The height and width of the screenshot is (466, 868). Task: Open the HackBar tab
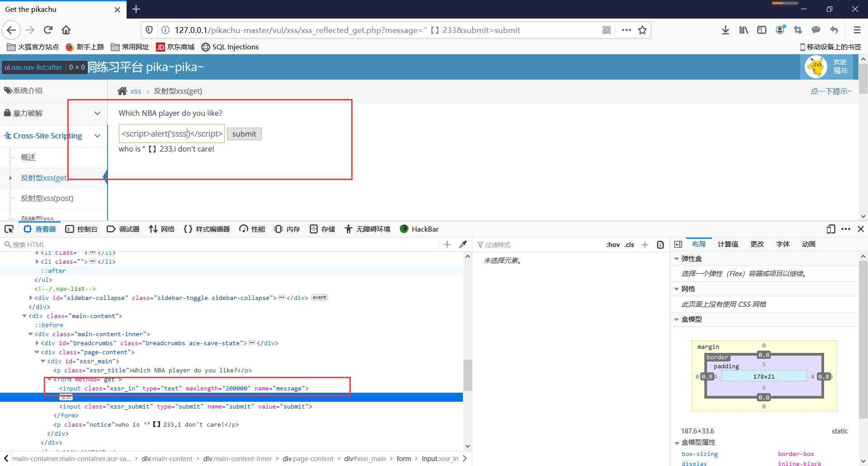pos(419,229)
